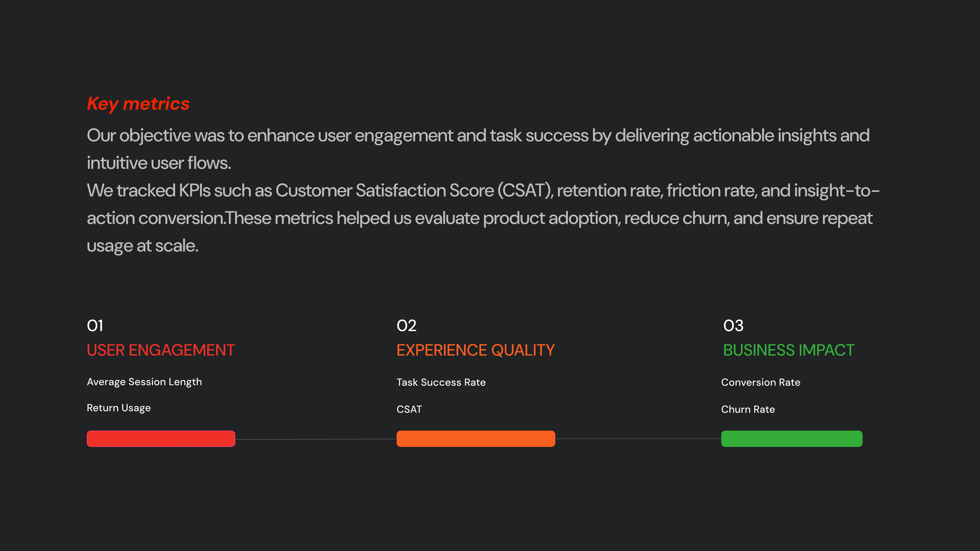Click connector line between orange and green bars

[x=638, y=439]
